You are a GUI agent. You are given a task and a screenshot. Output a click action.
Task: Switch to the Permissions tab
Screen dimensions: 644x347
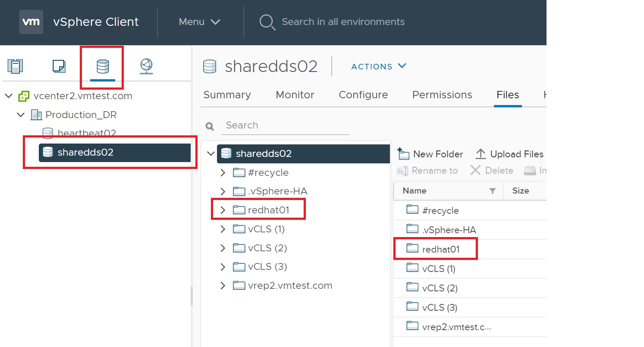442,95
